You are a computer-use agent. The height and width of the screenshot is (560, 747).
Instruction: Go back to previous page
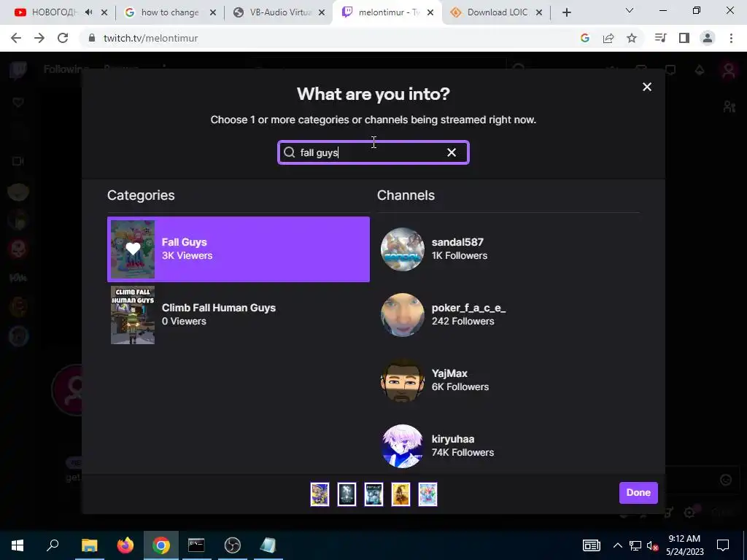16,38
